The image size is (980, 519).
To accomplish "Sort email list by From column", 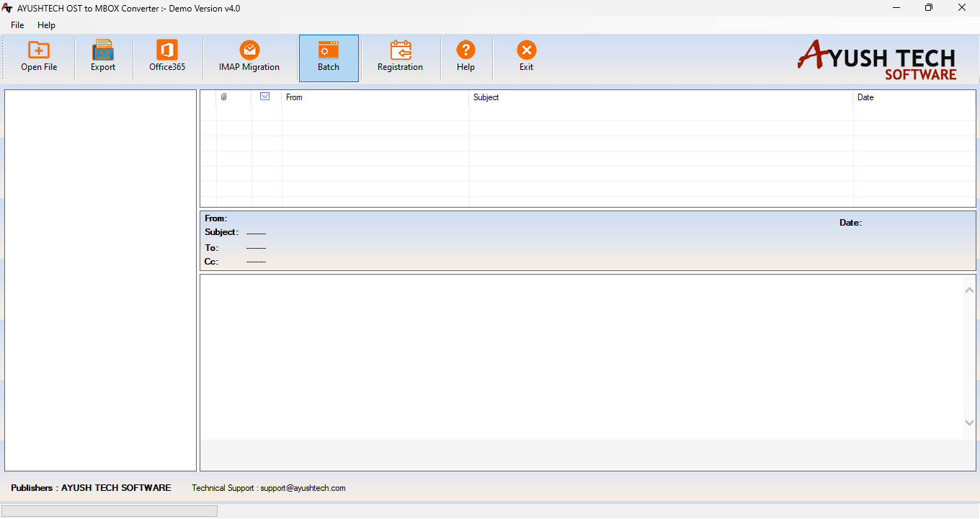I will [x=375, y=97].
